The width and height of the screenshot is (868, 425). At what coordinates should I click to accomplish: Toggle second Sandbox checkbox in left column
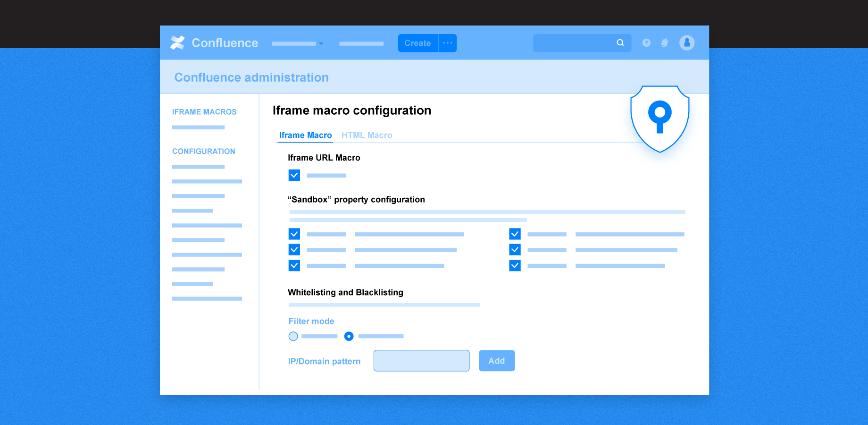294,250
